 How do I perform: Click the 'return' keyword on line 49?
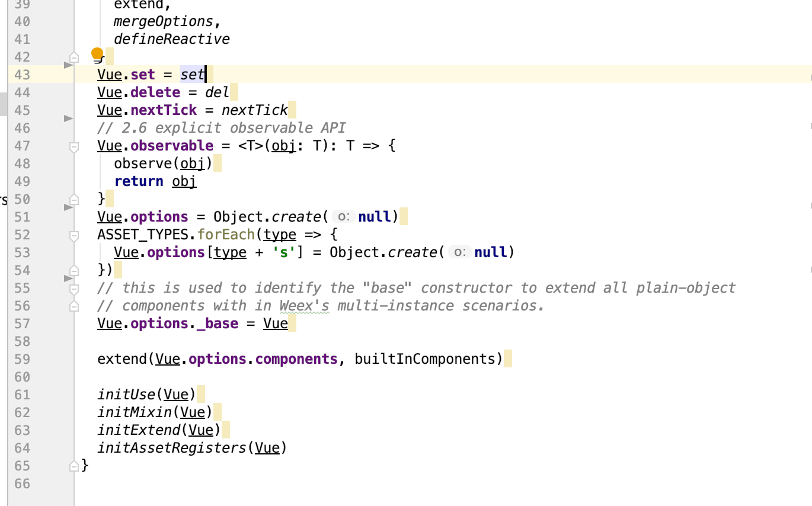coord(139,181)
